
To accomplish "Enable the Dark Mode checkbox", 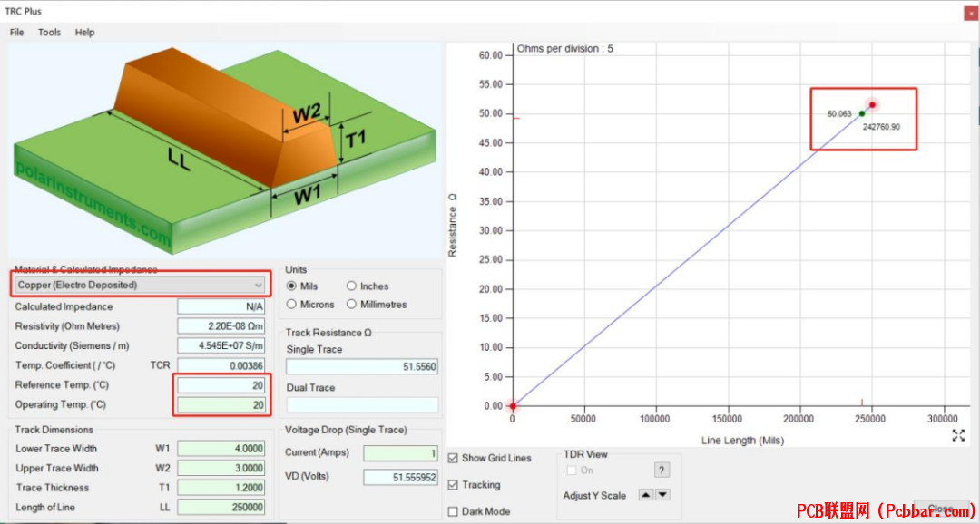I will pyautogui.click(x=453, y=511).
